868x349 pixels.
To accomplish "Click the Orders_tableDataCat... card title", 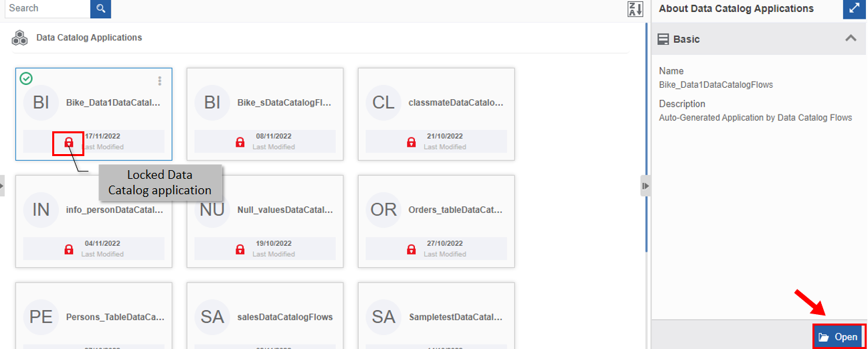I will pyautogui.click(x=456, y=210).
